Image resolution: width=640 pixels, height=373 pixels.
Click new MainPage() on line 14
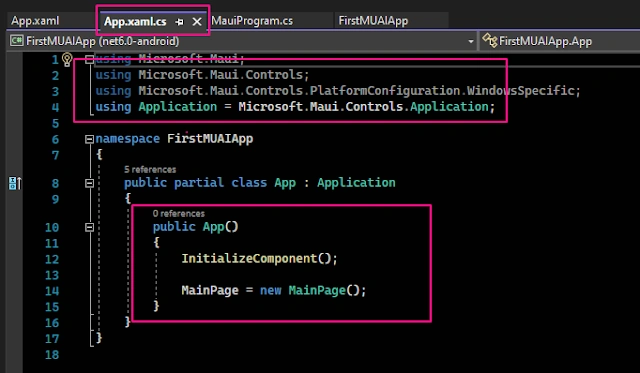point(313,291)
